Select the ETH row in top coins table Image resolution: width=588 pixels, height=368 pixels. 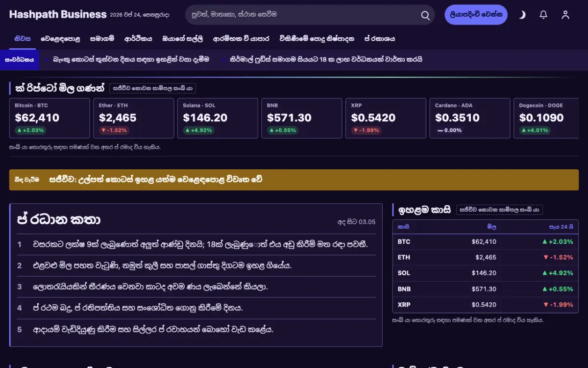click(486, 258)
